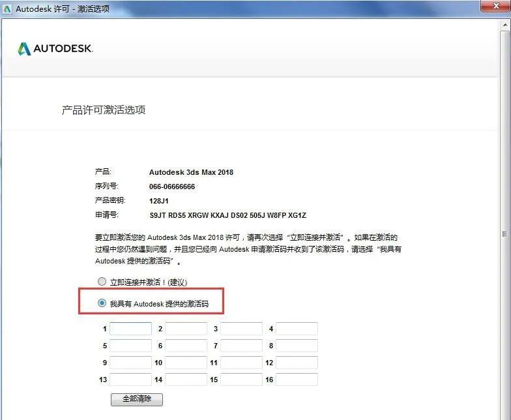
Task: Click the Autodesk icon in the title bar
Action: click(7, 9)
